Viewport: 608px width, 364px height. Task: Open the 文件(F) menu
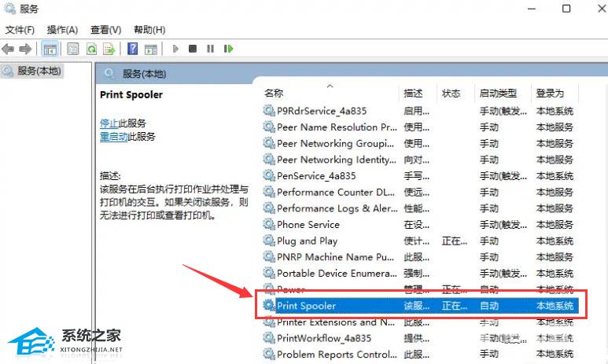point(20,30)
